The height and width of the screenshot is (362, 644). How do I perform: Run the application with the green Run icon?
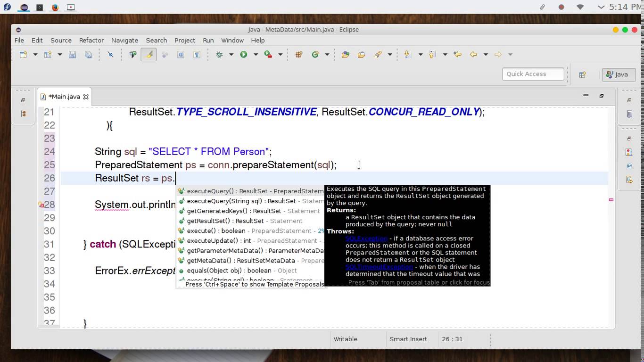243,54
